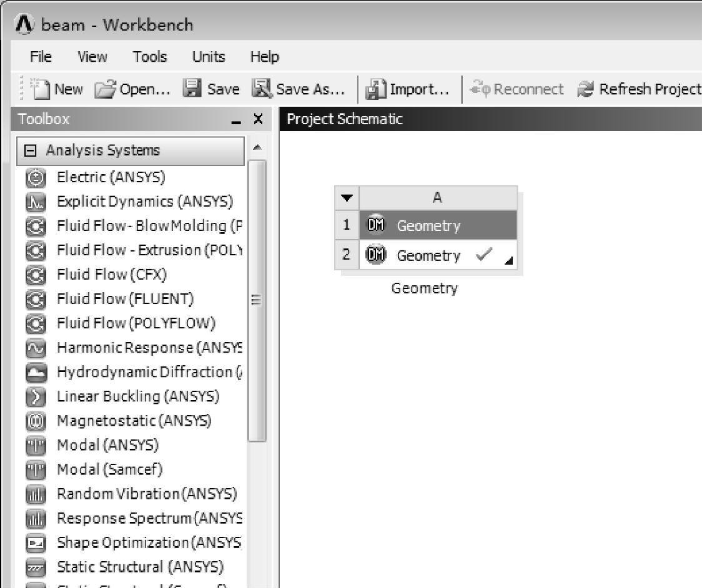Select the Magnetostatic (ANSYS) icon
This screenshot has width=702, height=588.
tap(36, 421)
